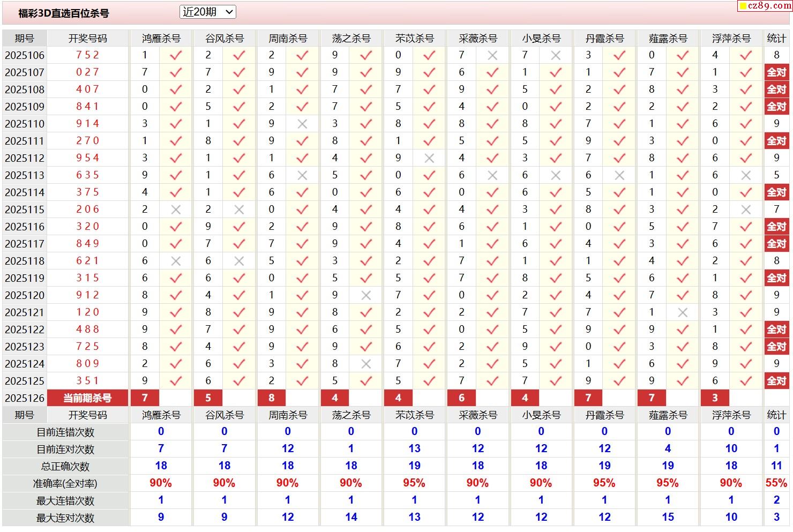Screen dimensions: 793x532
Task: Click gray X for 谷风杀号 in row 2025115
Action: click(x=239, y=209)
